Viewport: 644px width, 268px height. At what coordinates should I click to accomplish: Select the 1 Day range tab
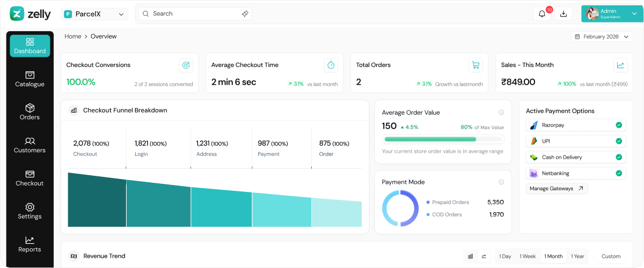(x=505, y=256)
